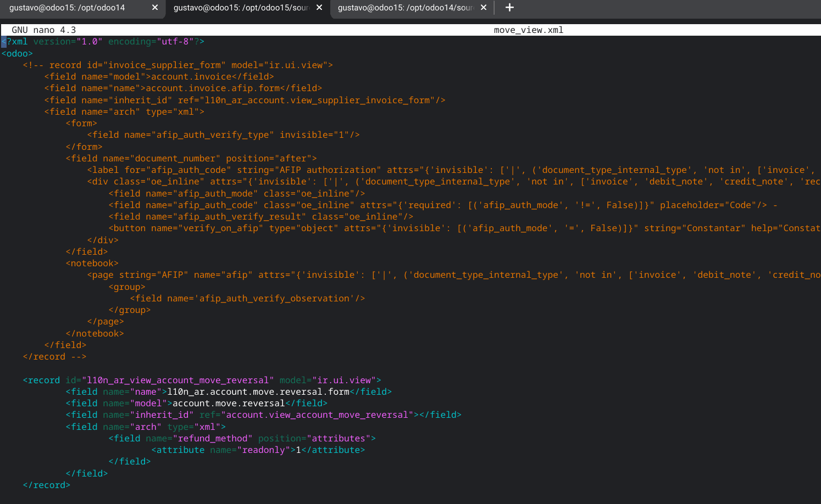
Task: Click the div class oe_inline line
Action: [x=453, y=182]
